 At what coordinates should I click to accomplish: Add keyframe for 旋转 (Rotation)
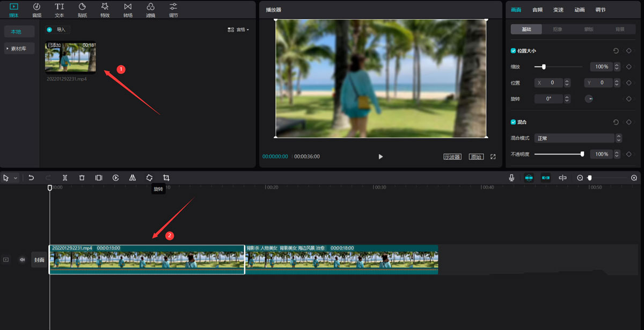click(x=628, y=99)
